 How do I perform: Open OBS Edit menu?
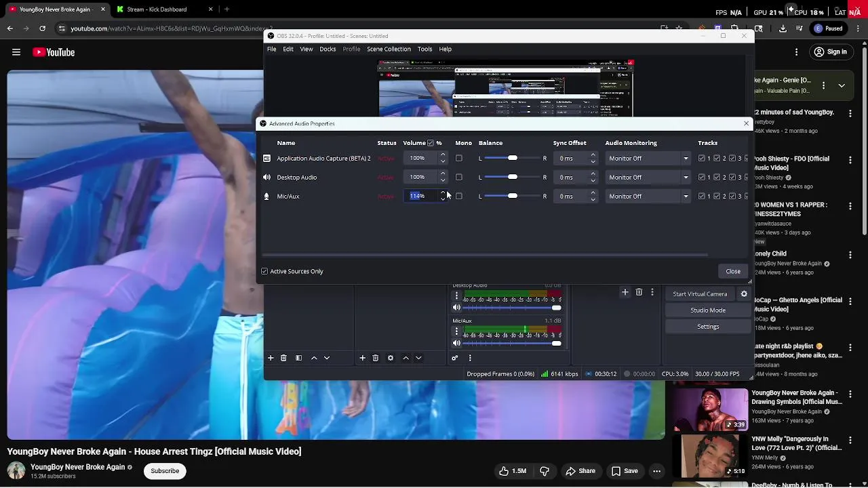click(x=288, y=49)
